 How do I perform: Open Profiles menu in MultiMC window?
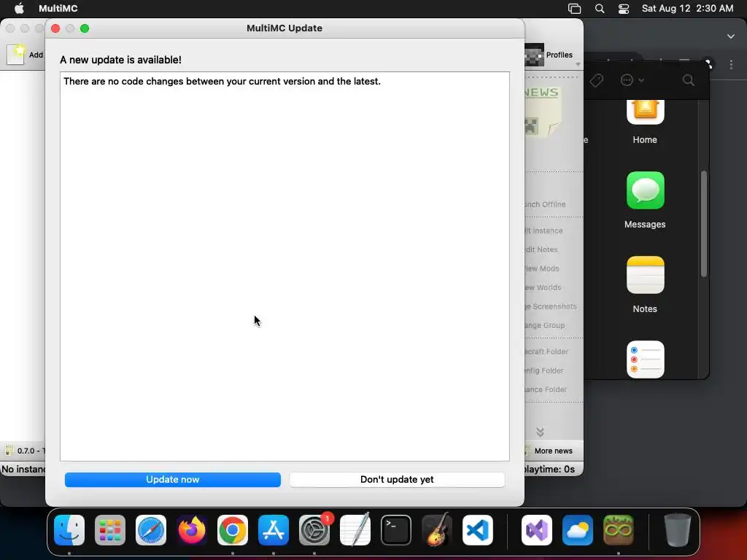click(553, 55)
